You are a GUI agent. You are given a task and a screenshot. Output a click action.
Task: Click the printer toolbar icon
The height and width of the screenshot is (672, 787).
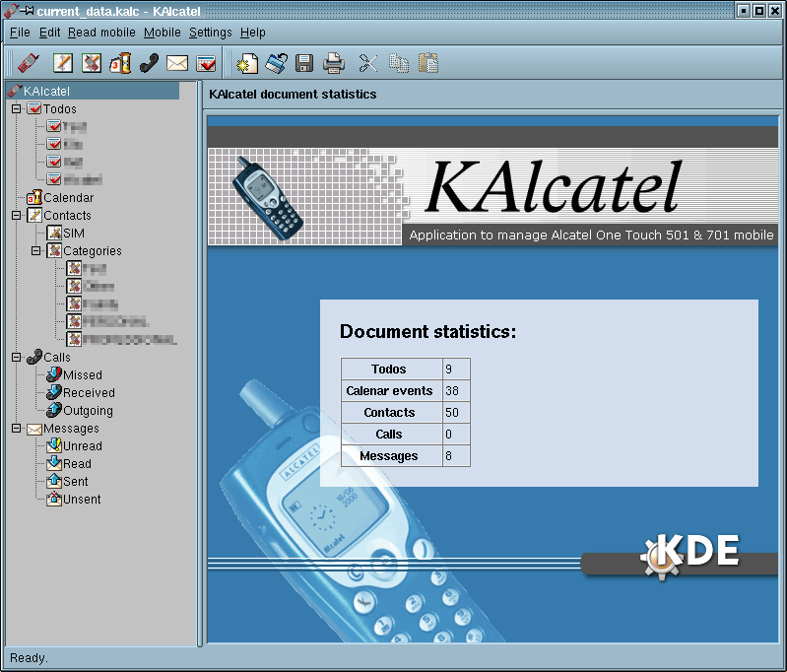click(x=333, y=63)
